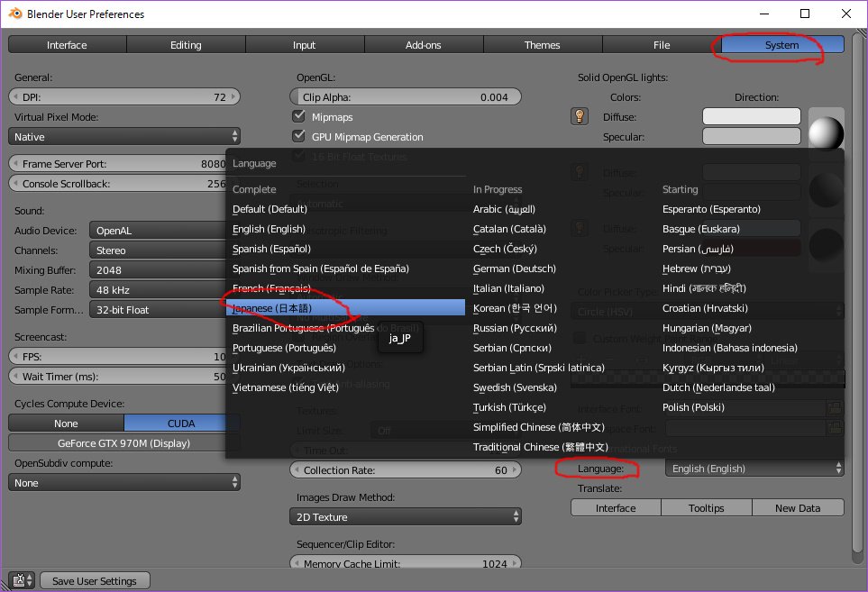
Task: Toggle New Data translation button
Action: (x=798, y=508)
